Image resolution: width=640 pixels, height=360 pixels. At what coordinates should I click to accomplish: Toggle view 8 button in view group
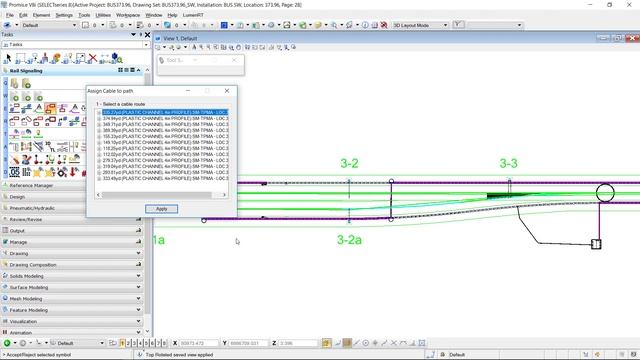tap(164, 343)
